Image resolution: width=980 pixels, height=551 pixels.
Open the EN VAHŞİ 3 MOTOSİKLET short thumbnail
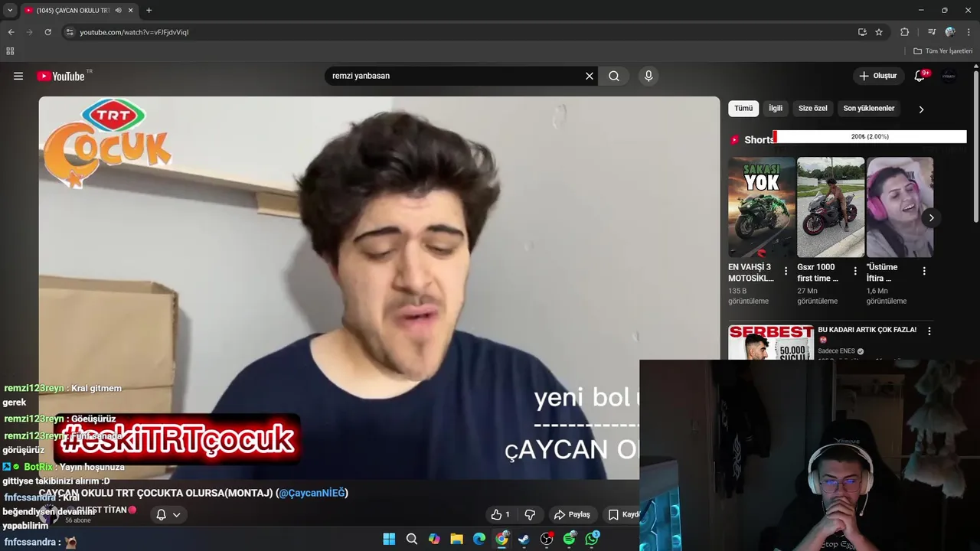click(761, 207)
